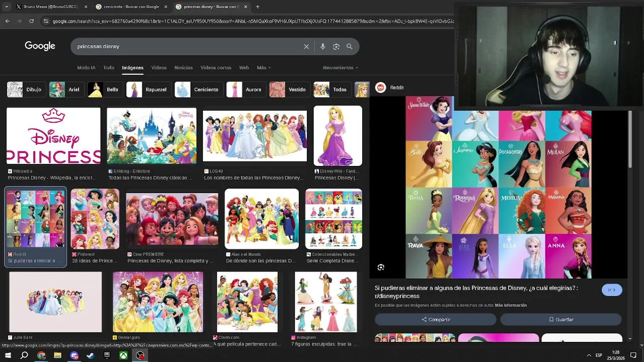The height and width of the screenshot is (362, 644).
Task: Reload the page with the refresh icon
Action: coord(32,21)
